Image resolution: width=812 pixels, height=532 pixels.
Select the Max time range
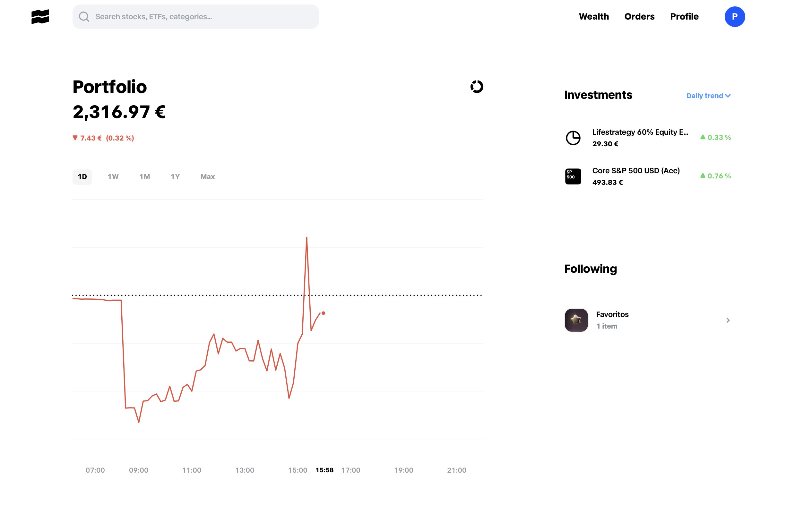pyautogui.click(x=207, y=177)
